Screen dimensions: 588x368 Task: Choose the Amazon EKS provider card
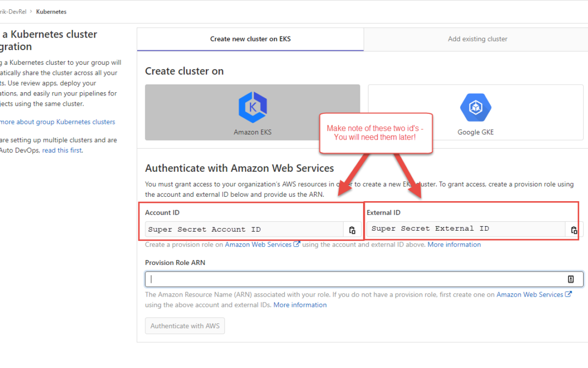[253, 112]
